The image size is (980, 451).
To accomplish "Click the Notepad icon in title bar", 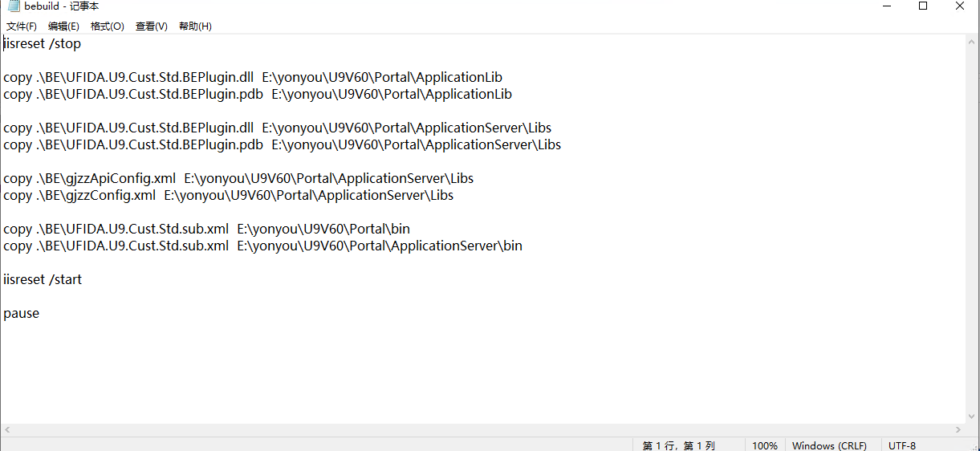I will tap(13, 6).
